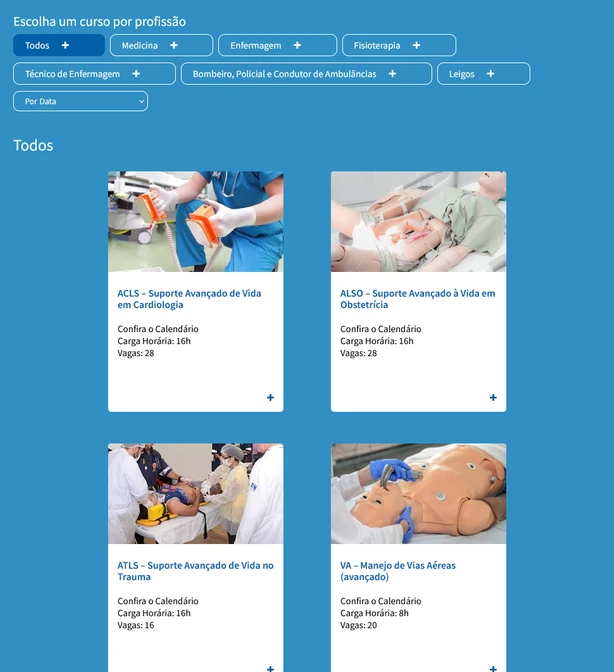Click Carga Horária: 8h in VA card
Image resolution: width=614 pixels, height=672 pixels.
tap(374, 613)
